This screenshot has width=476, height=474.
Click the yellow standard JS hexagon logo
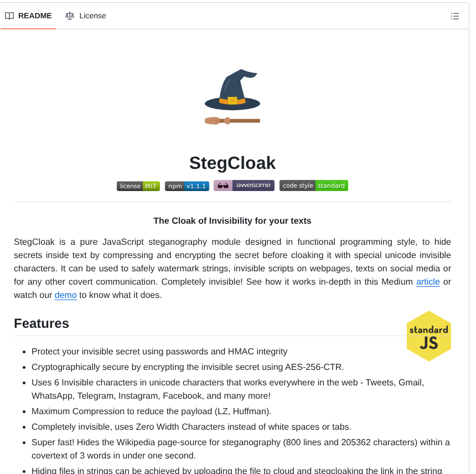point(429,336)
